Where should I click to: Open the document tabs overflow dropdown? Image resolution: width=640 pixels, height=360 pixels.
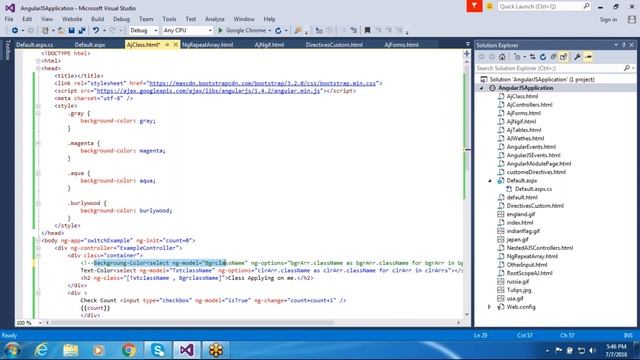click(468, 44)
